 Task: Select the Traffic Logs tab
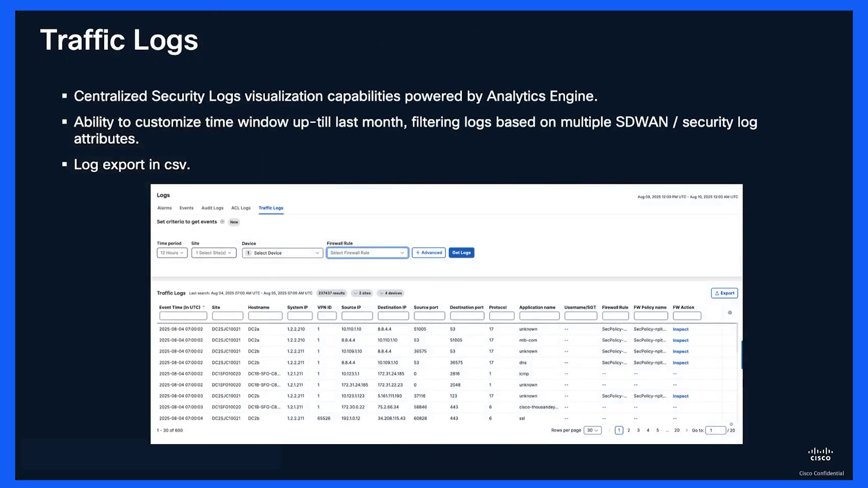pos(271,208)
